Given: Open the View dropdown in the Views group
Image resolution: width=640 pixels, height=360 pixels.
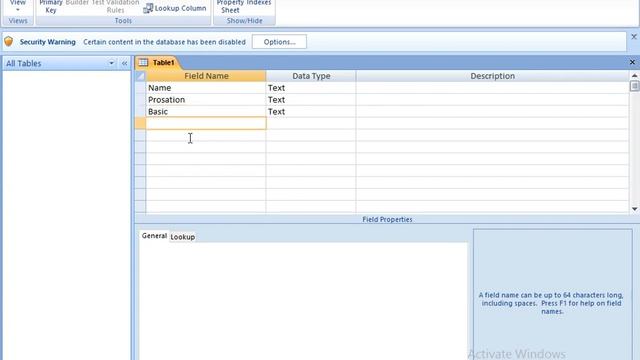Looking at the screenshot, I should pos(18,6).
